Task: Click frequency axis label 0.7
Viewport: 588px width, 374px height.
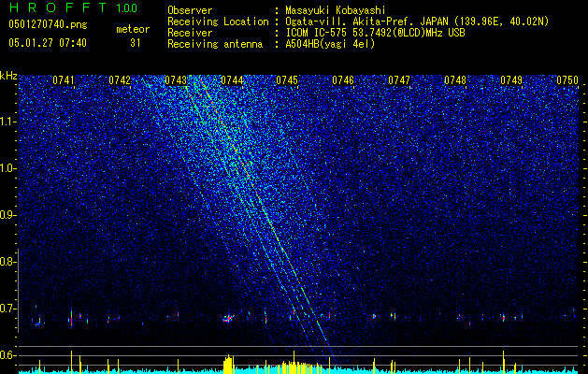Action: tap(7, 309)
